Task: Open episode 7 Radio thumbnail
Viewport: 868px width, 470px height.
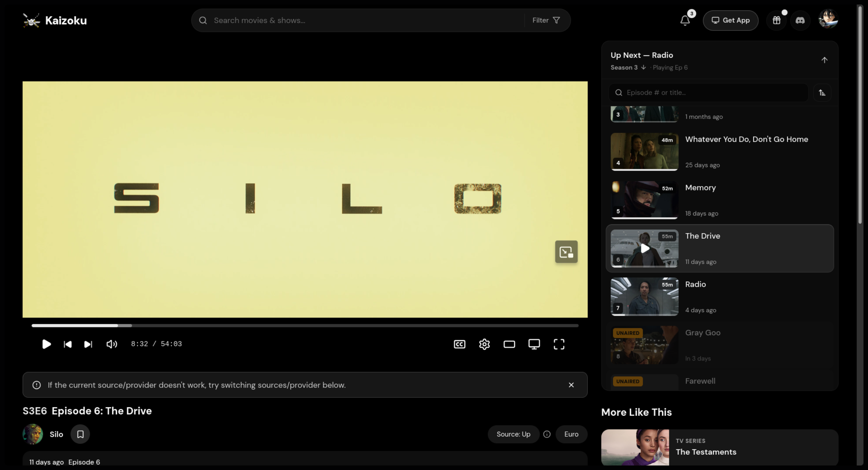Action: point(644,297)
